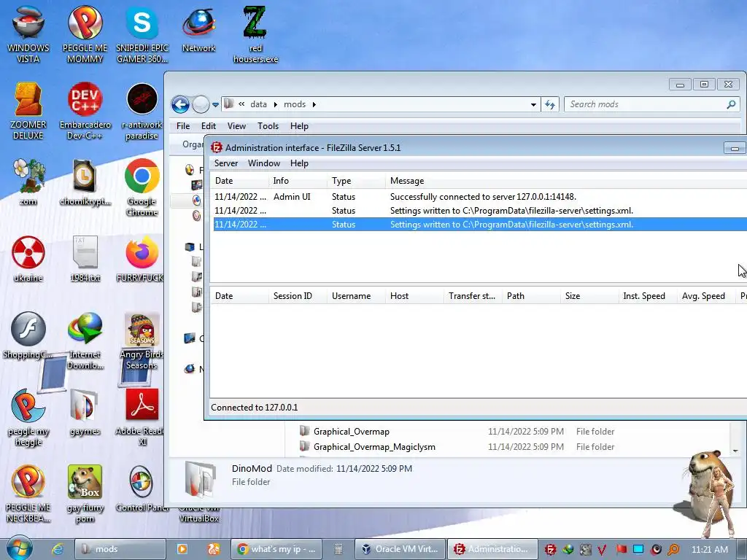Select the gaymes folder icon
747x560 pixels.
tap(85, 412)
